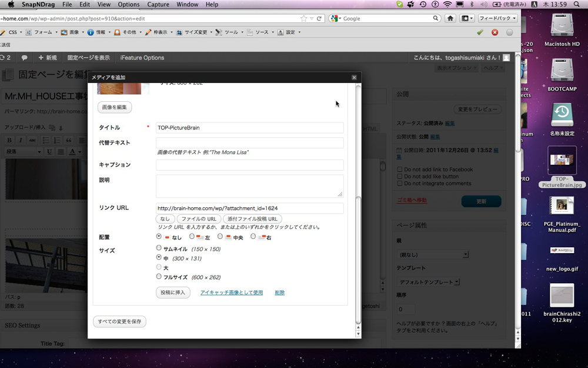Open URL history dropdown arrow in address bar
Image resolution: width=588 pixels, height=368 pixels.
(312, 18)
